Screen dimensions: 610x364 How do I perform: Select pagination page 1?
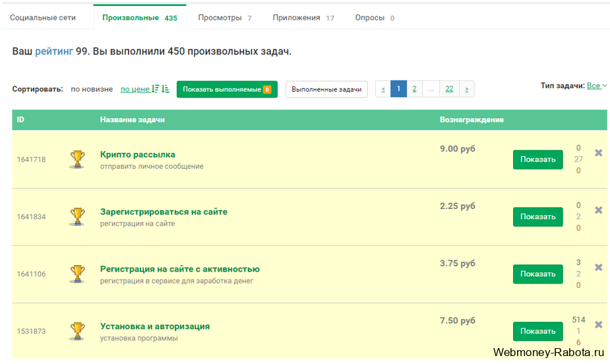(398, 88)
